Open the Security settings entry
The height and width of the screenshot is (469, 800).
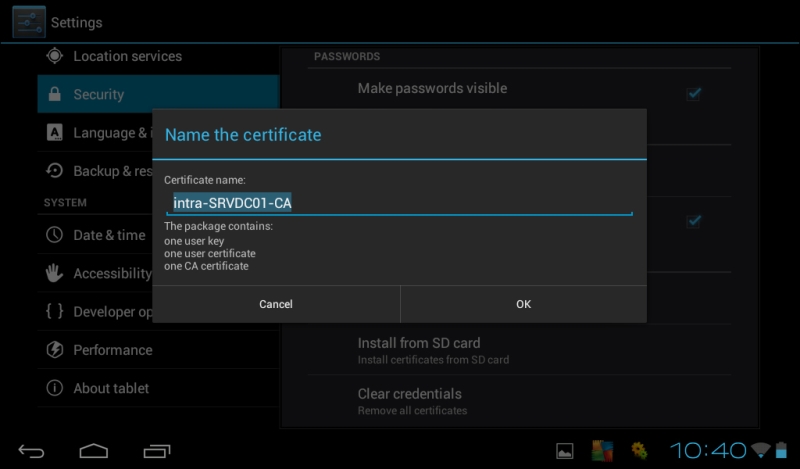[158, 94]
